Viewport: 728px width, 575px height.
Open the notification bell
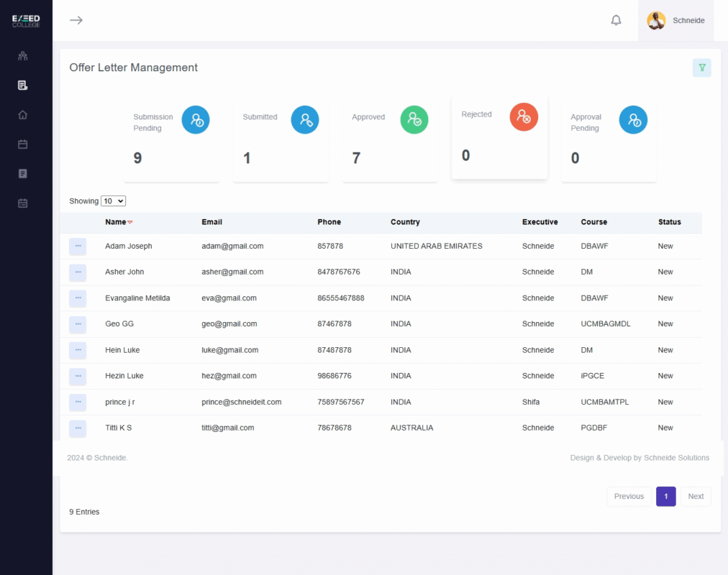pos(616,20)
